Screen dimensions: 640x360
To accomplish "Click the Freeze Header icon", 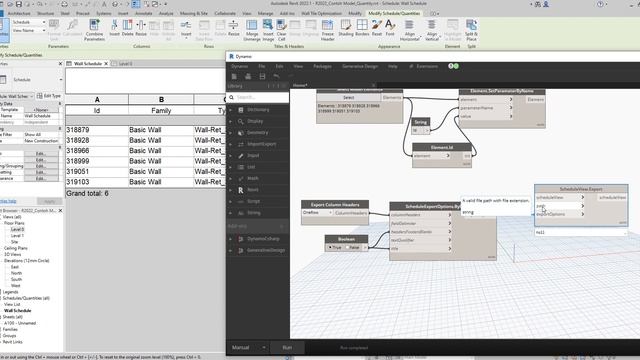I will coord(327,30).
